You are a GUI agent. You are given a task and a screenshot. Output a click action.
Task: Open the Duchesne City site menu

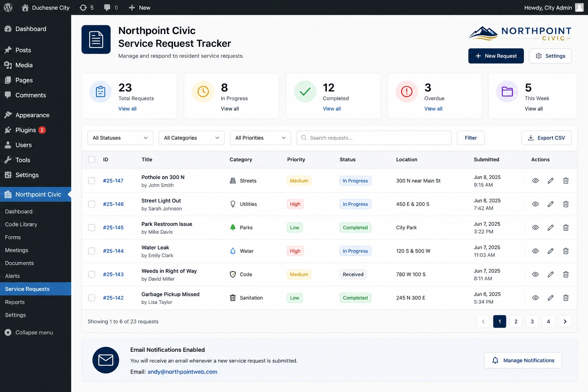(46, 8)
